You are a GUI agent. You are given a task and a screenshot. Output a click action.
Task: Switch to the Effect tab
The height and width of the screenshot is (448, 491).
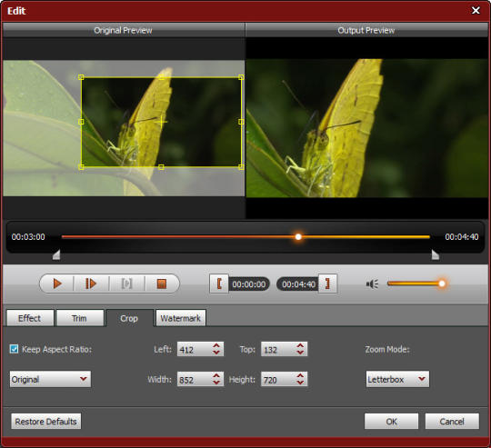(x=30, y=318)
